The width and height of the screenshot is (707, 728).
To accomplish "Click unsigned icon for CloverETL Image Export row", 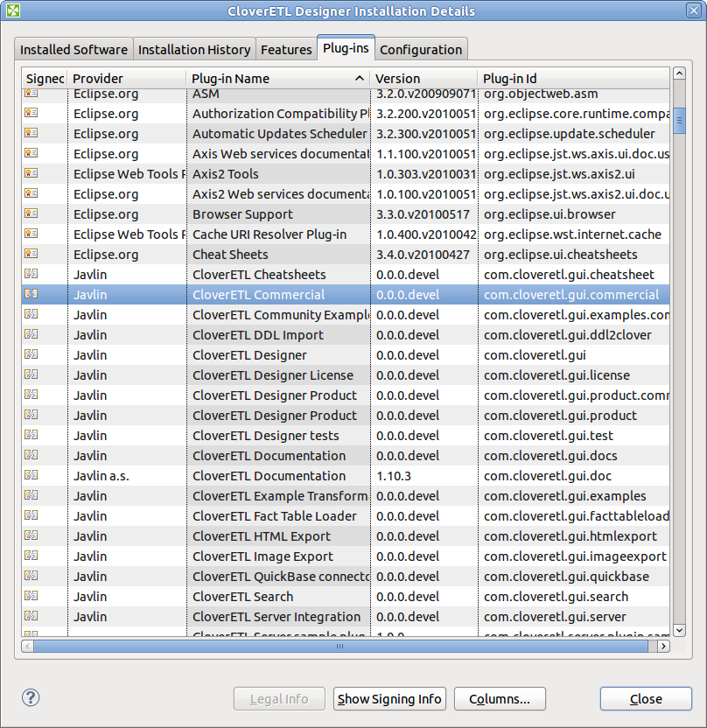I will coord(31,556).
